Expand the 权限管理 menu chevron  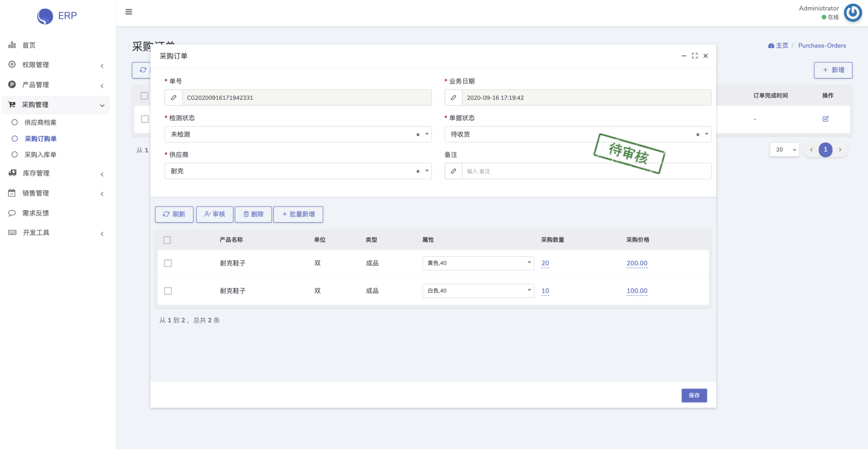click(x=102, y=66)
